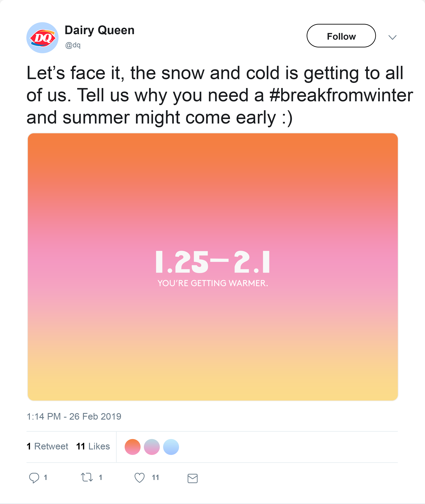This screenshot has width=425, height=504.
Task: Click the like count 11 beside heart
Action: coord(155,477)
